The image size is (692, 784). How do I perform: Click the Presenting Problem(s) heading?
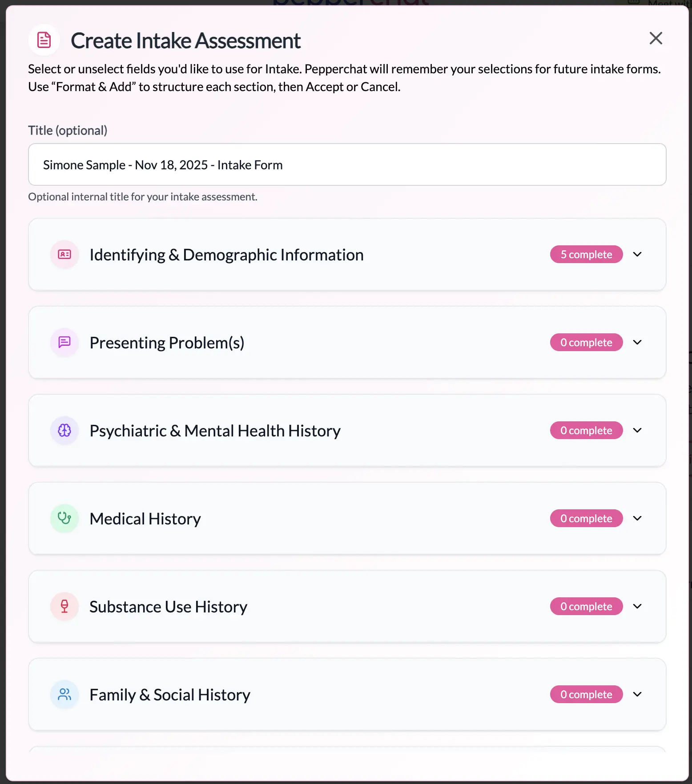click(167, 343)
